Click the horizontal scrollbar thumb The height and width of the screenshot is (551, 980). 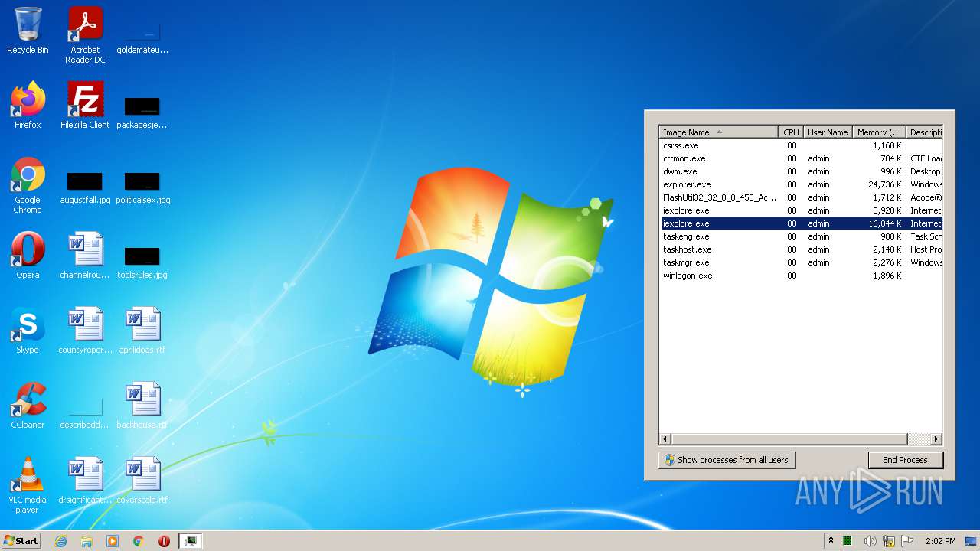[x=789, y=439]
